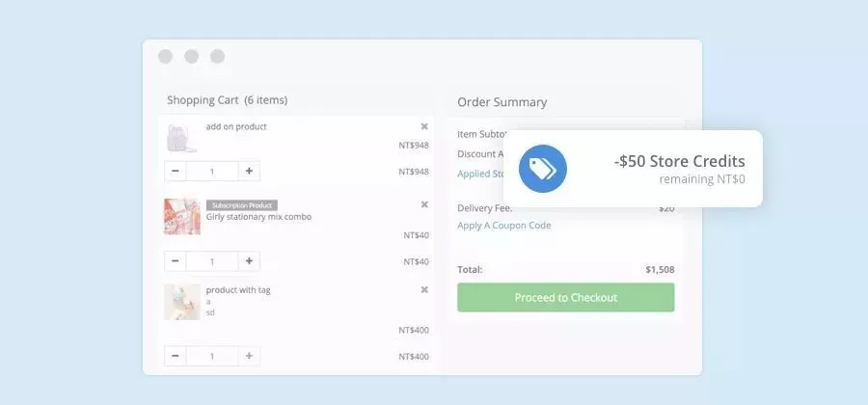Click the blue store credits tag icon
This screenshot has width=868, height=405.
coord(543,169)
